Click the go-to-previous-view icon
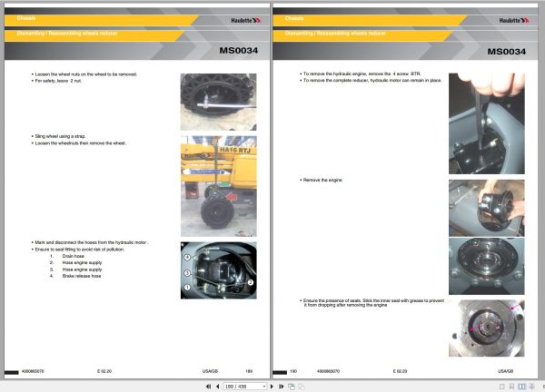 click(x=292, y=387)
